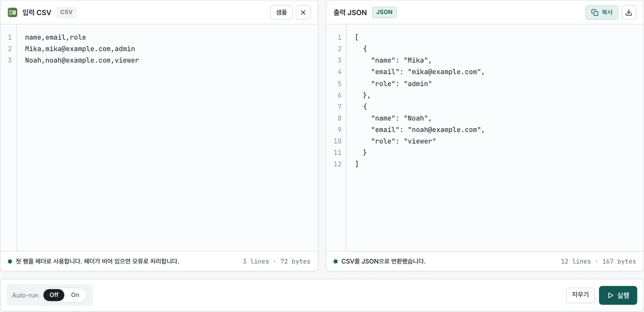Click the message CSV를 JSON으로 변환했습니다
This screenshot has height=312, width=644.
383,261
